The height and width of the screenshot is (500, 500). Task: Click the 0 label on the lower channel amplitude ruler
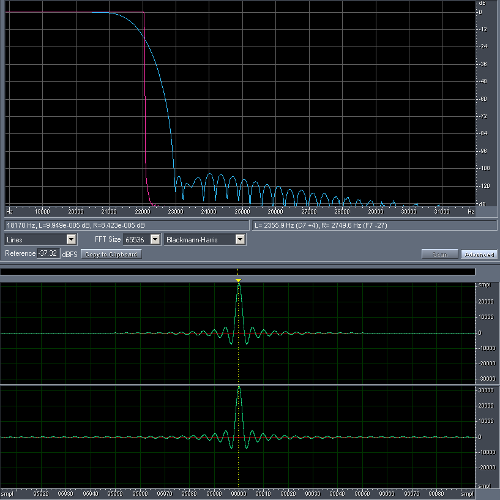pyautogui.click(x=480, y=437)
